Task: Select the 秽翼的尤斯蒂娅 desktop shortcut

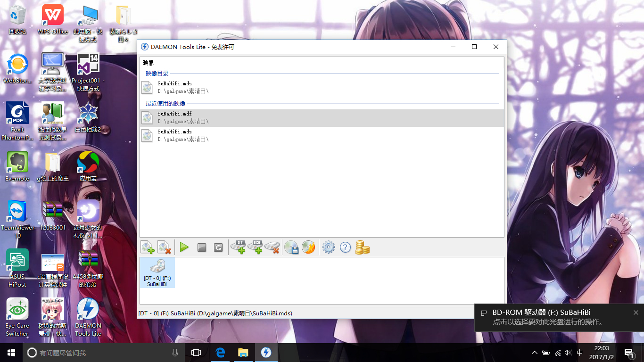Action: pyautogui.click(x=53, y=317)
